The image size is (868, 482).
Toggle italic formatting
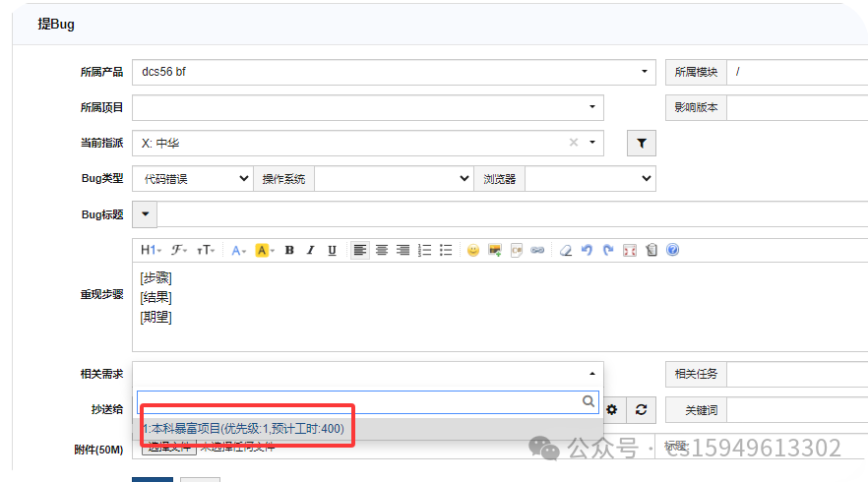pyautogui.click(x=311, y=250)
